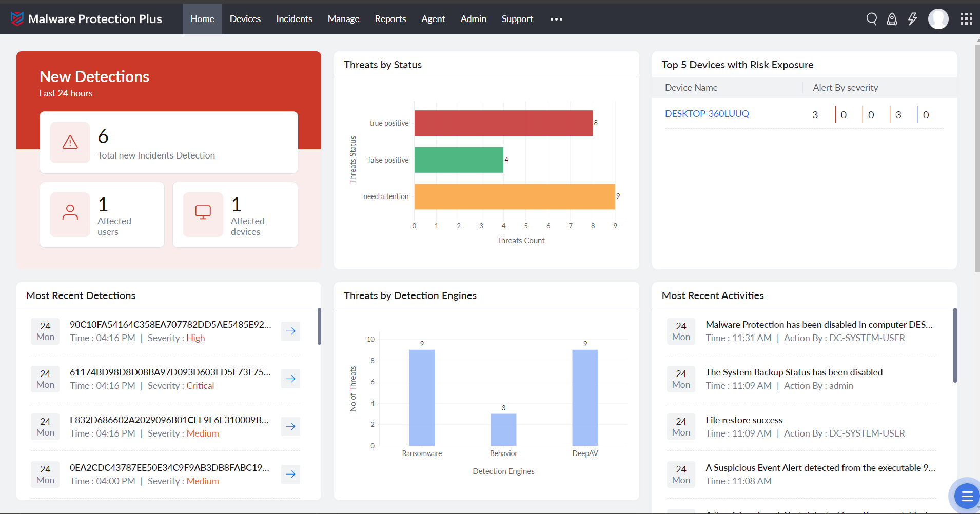Navigate to the Admin menu
This screenshot has width=980, height=514.
tap(473, 18)
